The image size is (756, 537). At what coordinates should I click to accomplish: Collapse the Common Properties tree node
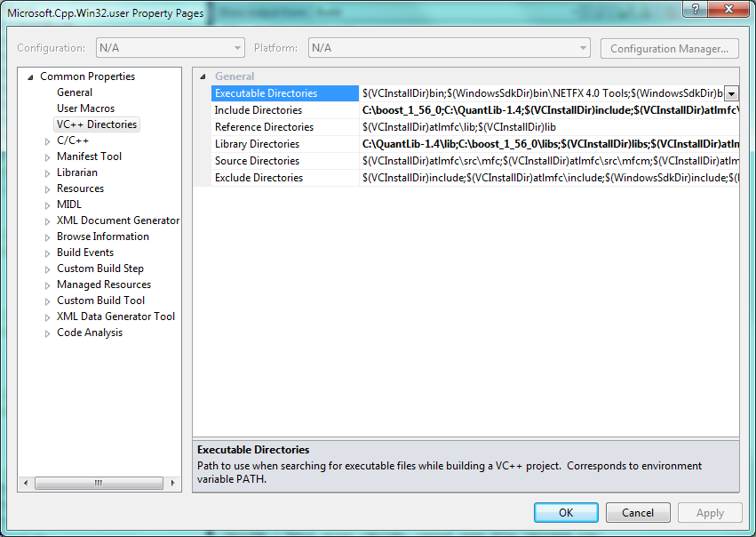tap(29, 76)
